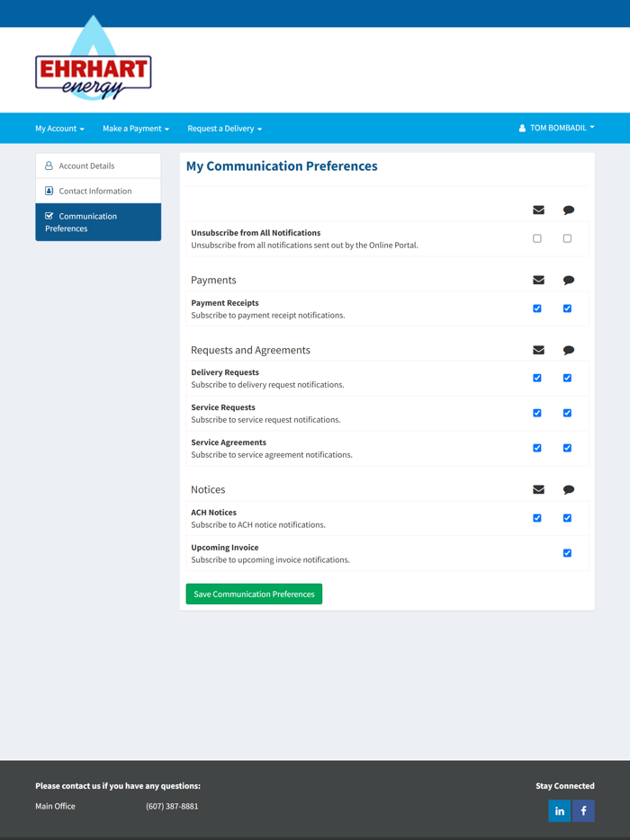Image resolution: width=630 pixels, height=840 pixels.
Task: Uncheck Delivery Requests text message checkbox
Action: coord(567,379)
